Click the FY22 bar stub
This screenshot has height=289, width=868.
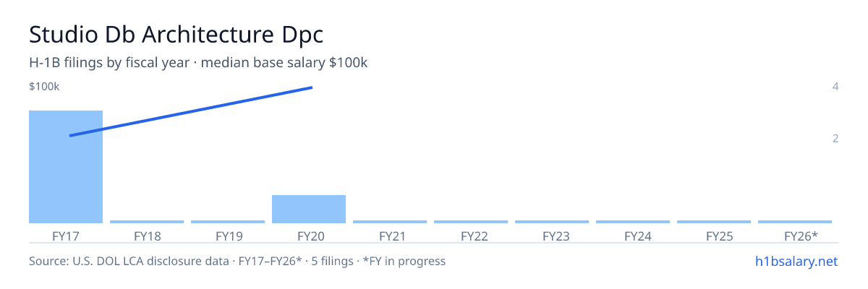coord(471,222)
